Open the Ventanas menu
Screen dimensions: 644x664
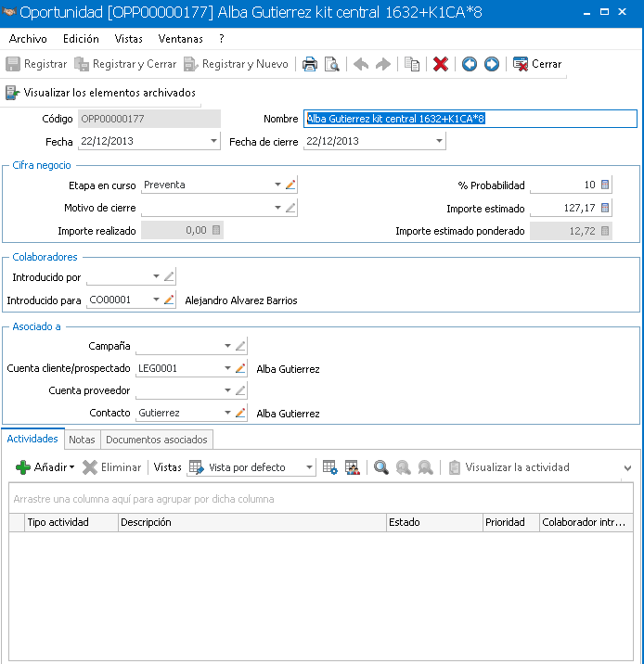(x=181, y=39)
